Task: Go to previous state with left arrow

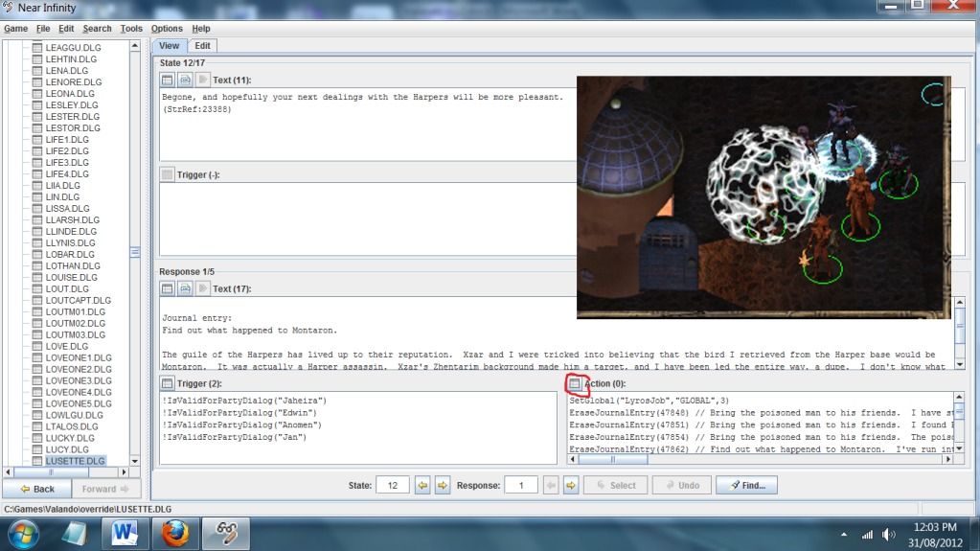Action: click(x=422, y=486)
